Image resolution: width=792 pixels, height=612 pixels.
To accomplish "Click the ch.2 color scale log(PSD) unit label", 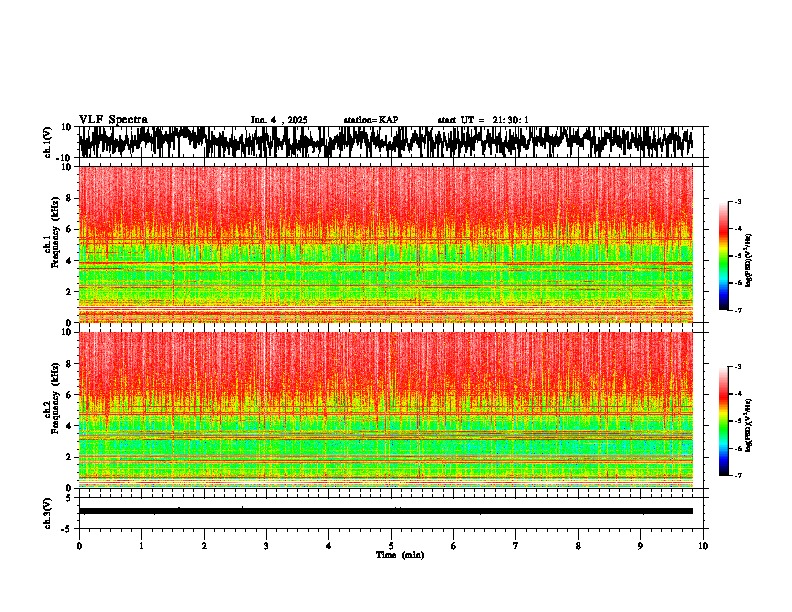I will [x=749, y=425].
